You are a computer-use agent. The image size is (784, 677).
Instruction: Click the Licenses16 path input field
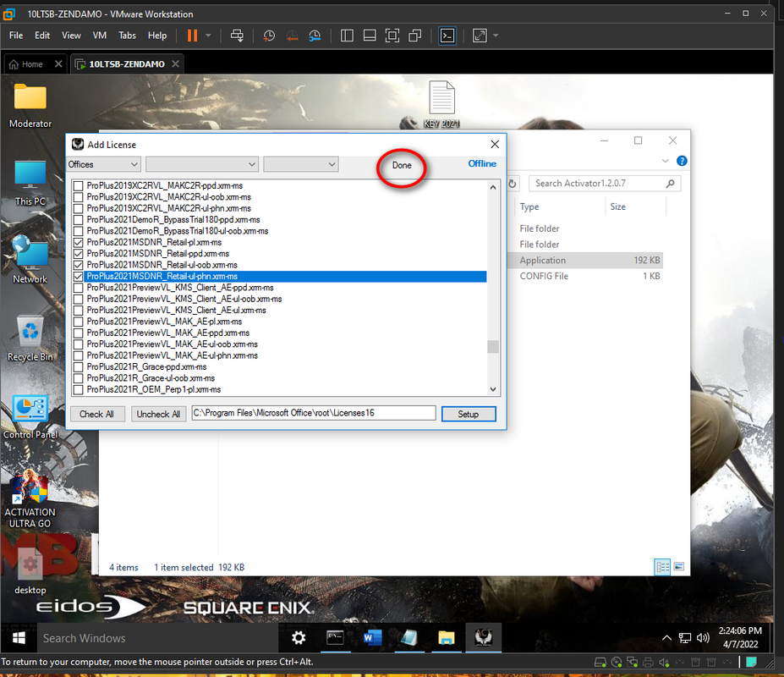314,413
